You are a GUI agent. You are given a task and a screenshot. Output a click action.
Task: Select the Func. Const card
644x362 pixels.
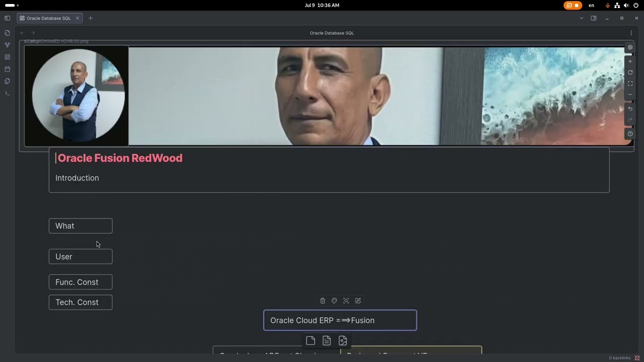tap(80, 282)
